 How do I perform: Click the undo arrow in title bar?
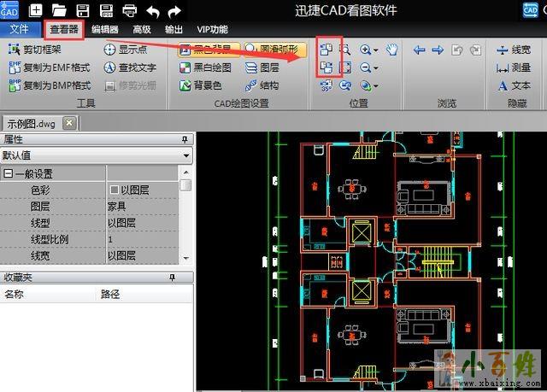coord(152,11)
